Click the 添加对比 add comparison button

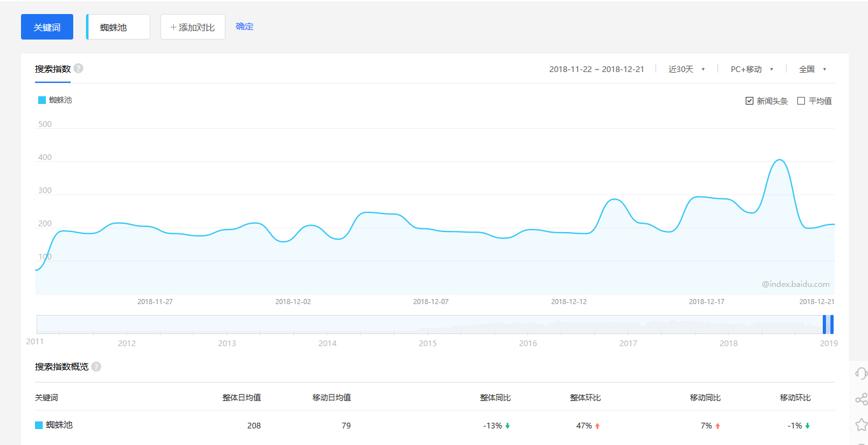point(193,27)
